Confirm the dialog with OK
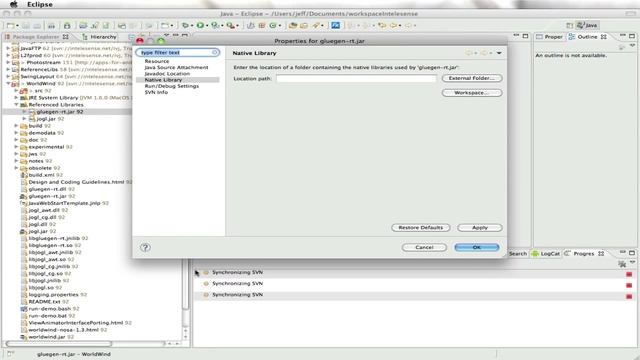The height and width of the screenshot is (360, 640). (x=476, y=247)
